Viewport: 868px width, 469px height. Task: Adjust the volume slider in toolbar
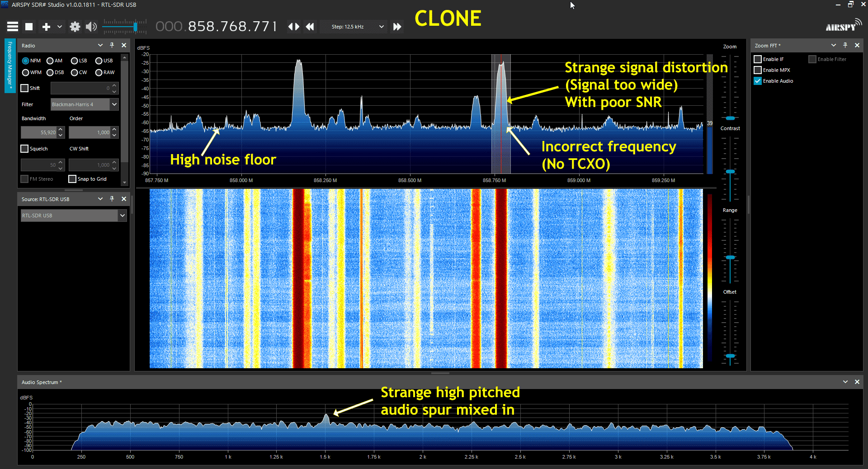pos(135,27)
